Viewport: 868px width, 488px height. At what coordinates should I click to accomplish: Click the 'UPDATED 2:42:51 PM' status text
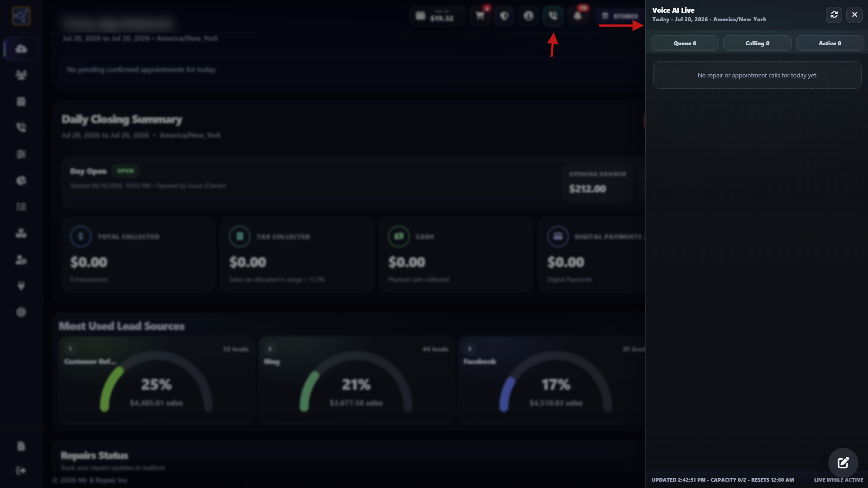click(x=678, y=480)
